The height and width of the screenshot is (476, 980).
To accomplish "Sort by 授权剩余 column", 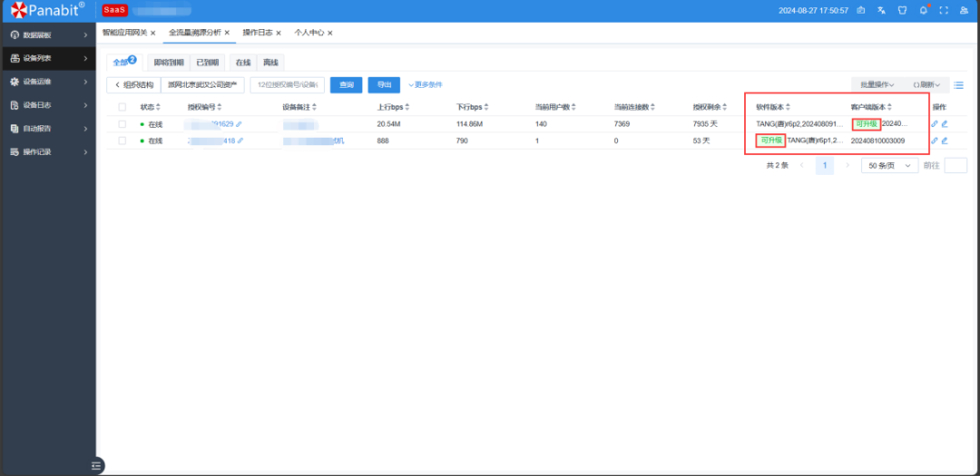I will [x=724, y=107].
